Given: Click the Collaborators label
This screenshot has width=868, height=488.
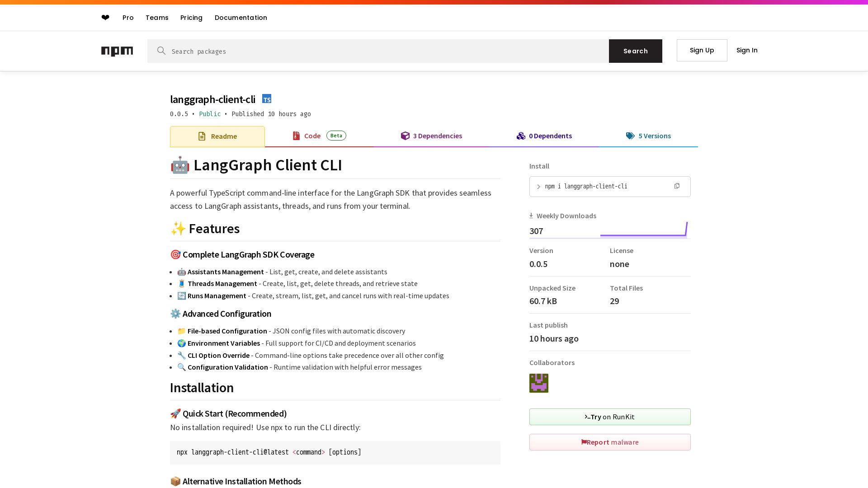Looking at the screenshot, I should 552,363.
